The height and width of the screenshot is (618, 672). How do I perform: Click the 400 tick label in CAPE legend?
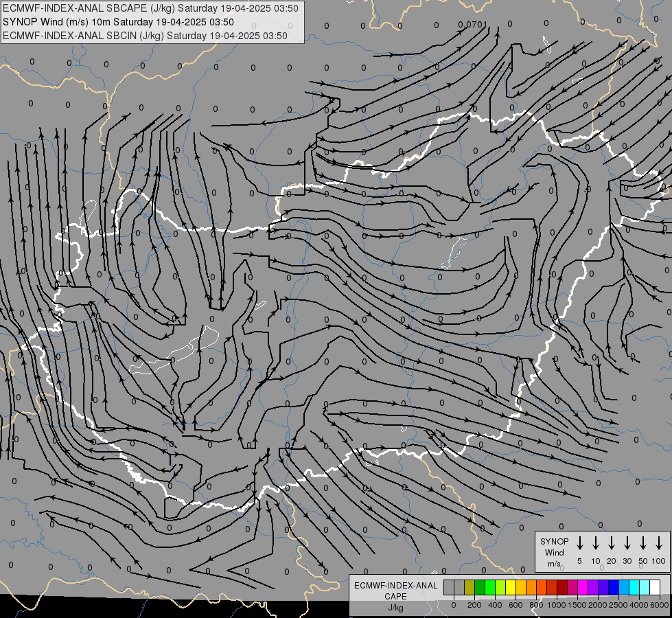[x=495, y=605]
